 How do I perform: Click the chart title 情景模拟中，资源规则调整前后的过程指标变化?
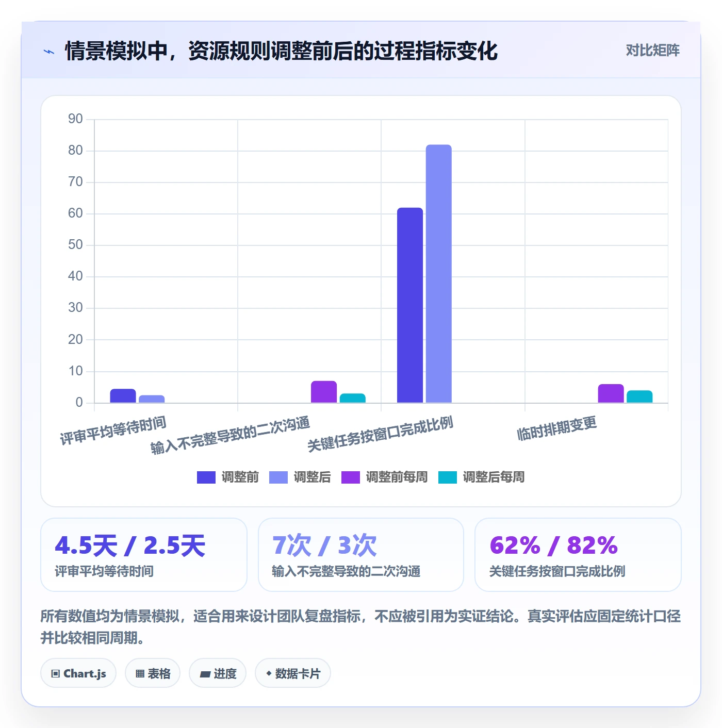[x=281, y=51]
